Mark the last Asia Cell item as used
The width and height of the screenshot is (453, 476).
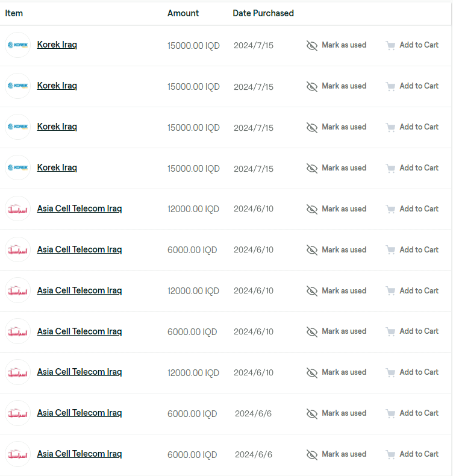click(343, 454)
